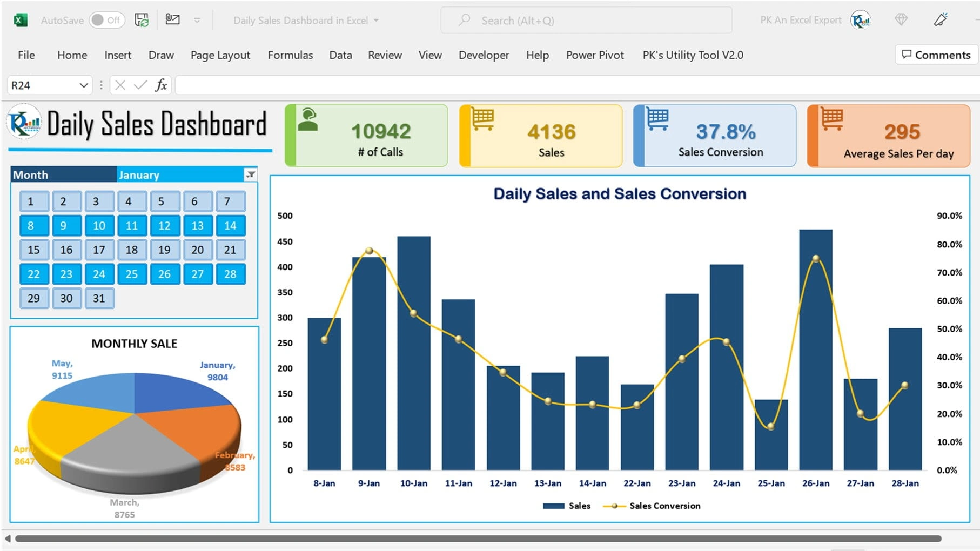Click the Name Box showing R24
The image size is (980, 551).
point(43,85)
